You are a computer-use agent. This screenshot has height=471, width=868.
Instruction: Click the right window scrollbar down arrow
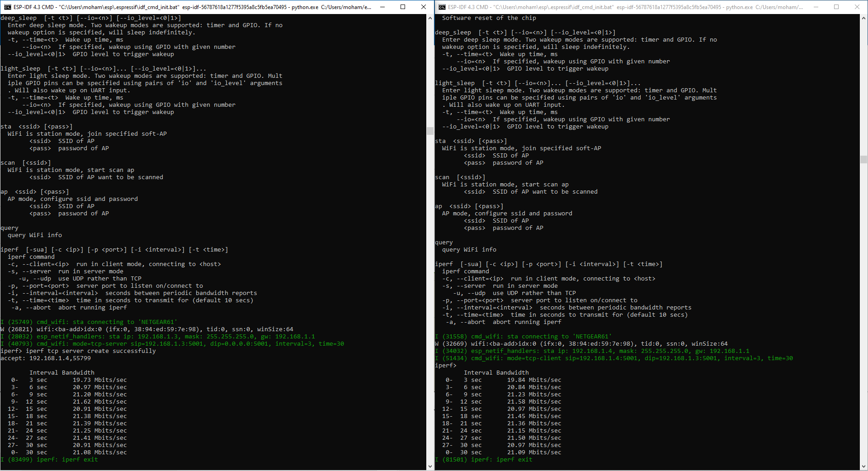point(863,466)
